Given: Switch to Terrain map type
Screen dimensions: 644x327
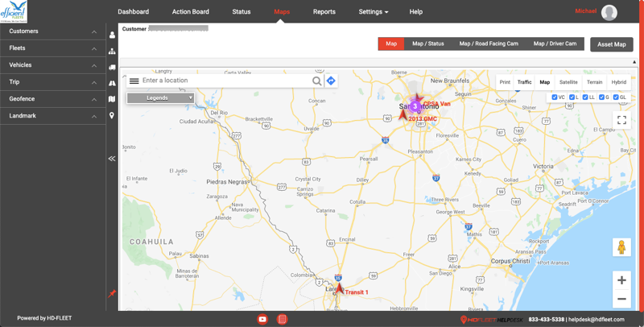Looking at the screenshot, I should pyautogui.click(x=594, y=82).
